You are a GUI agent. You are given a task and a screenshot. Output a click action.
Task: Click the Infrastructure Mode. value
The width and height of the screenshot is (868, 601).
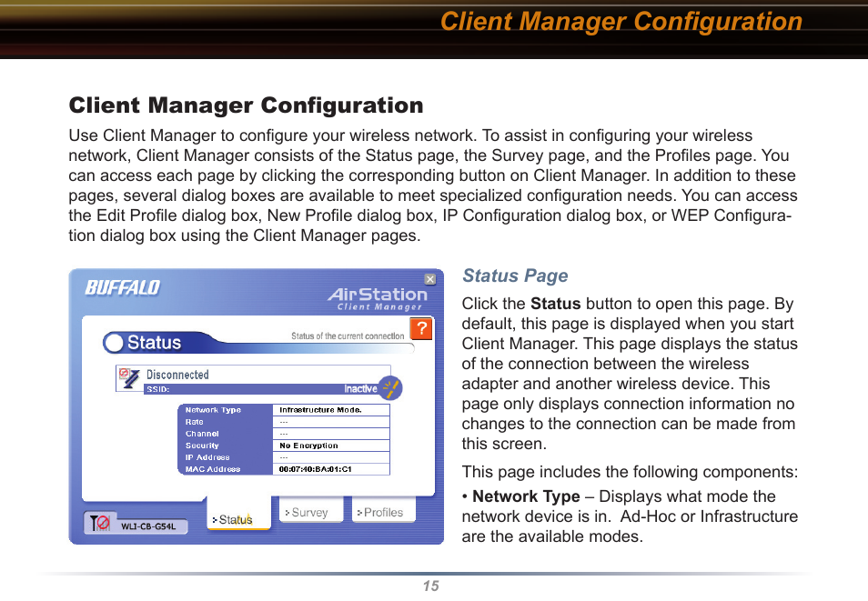click(x=320, y=410)
